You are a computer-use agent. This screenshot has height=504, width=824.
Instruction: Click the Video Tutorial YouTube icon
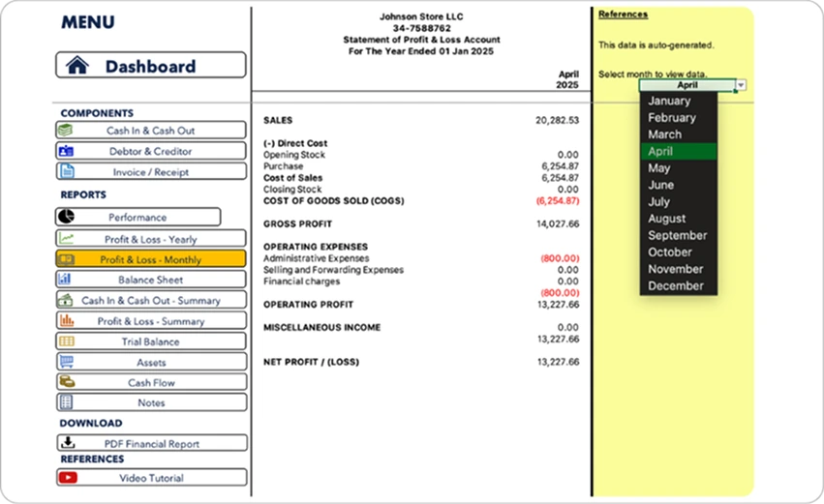pyautogui.click(x=66, y=478)
